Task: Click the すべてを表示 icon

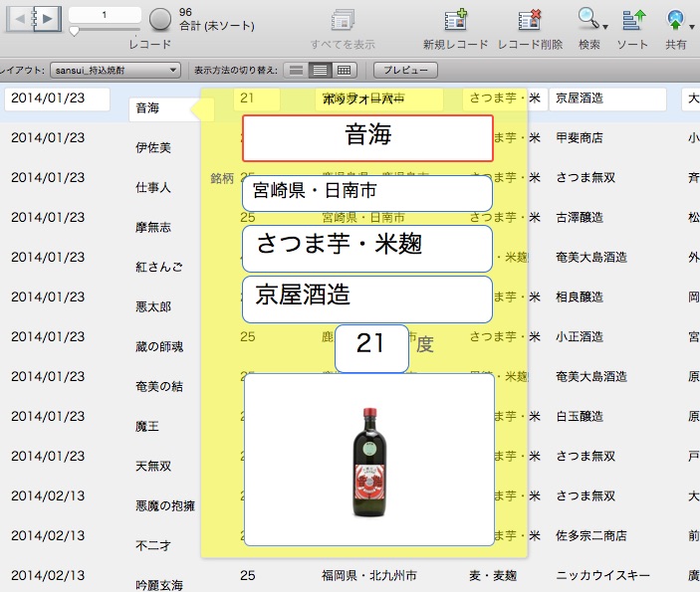Action: (343, 21)
